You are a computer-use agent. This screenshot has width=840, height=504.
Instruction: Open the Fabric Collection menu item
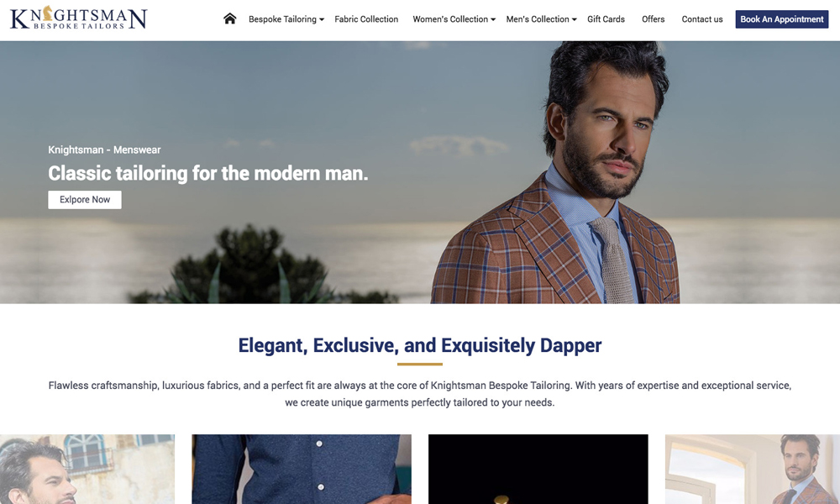[366, 19]
